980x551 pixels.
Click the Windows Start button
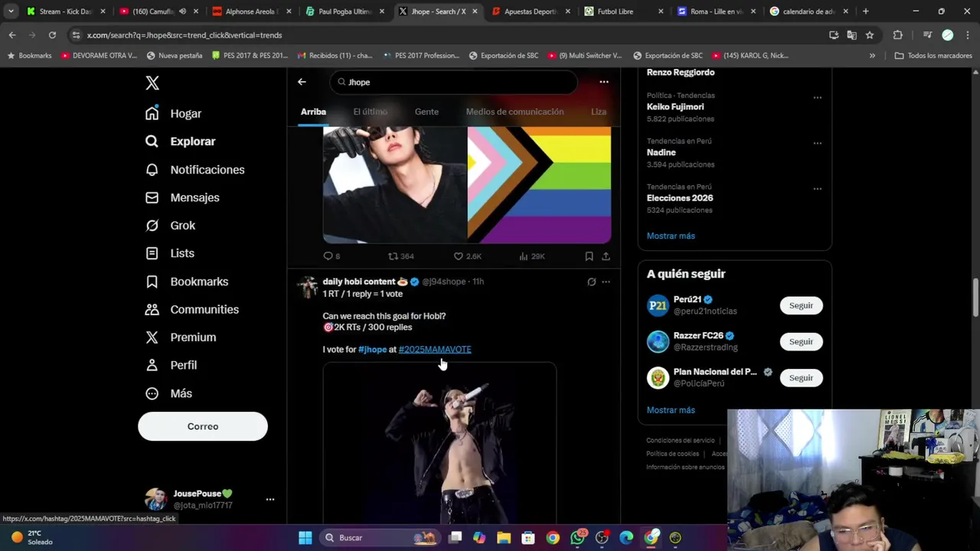pyautogui.click(x=305, y=538)
